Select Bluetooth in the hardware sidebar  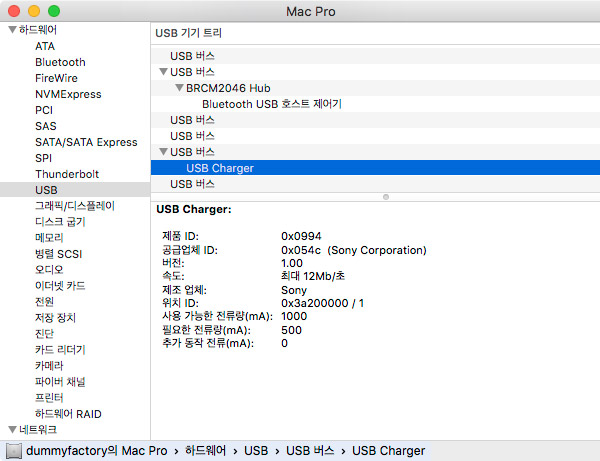(60, 62)
